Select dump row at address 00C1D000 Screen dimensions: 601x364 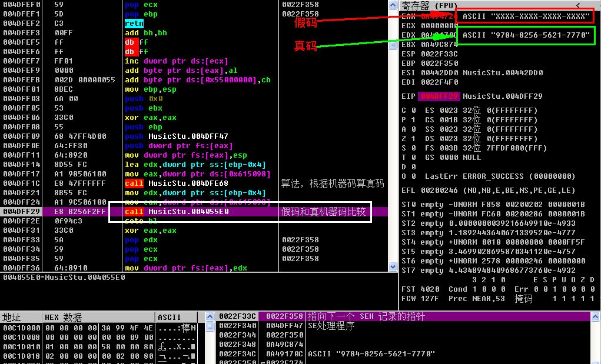[x=99, y=328]
